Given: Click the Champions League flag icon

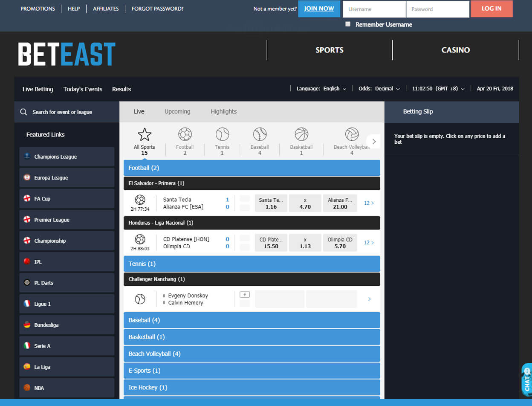Looking at the screenshot, I should tap(27, 157).
